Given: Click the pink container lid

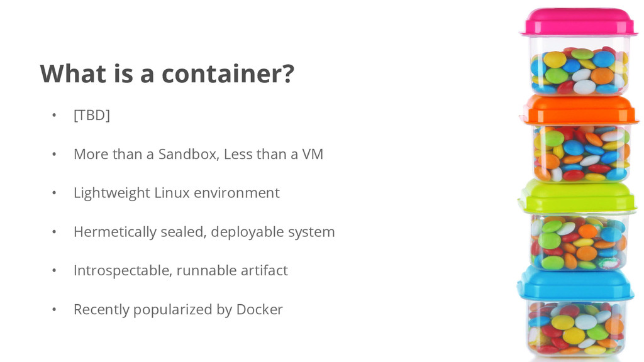Looking at the screenshot, I should click(579, 22).
